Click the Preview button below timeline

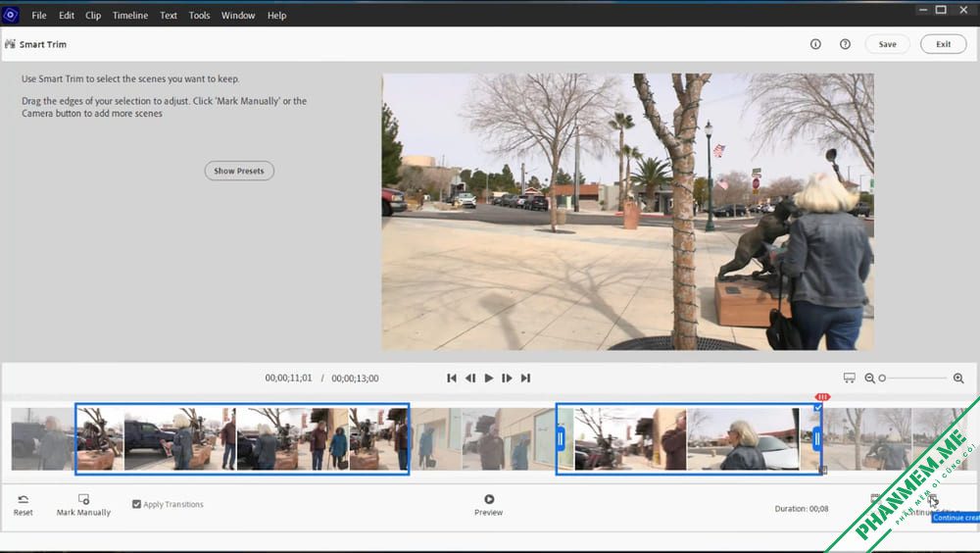[489, 506]
